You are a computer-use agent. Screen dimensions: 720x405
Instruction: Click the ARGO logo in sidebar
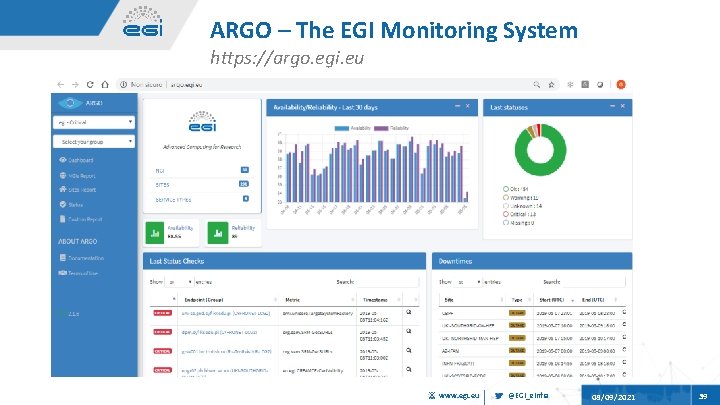(x=70, y=103)
